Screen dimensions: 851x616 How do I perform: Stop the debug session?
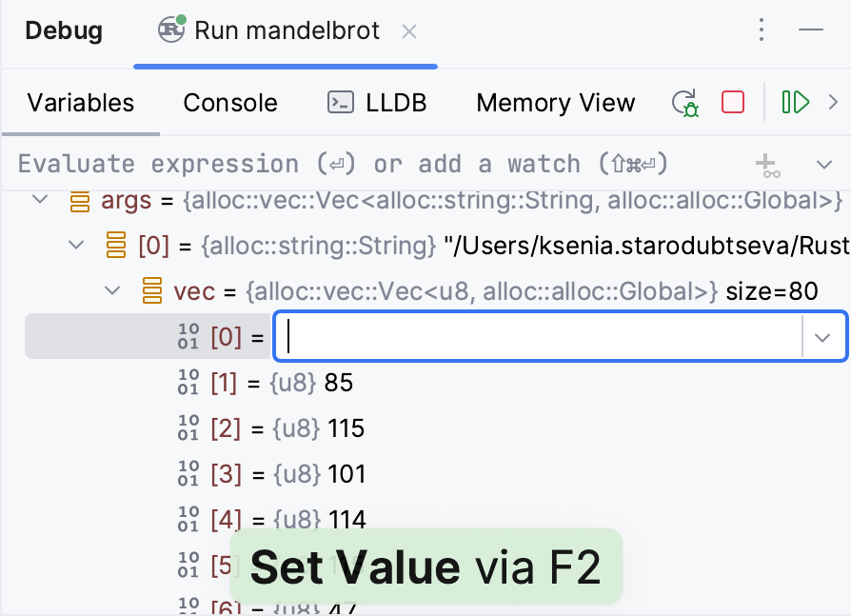click(733, 102)
